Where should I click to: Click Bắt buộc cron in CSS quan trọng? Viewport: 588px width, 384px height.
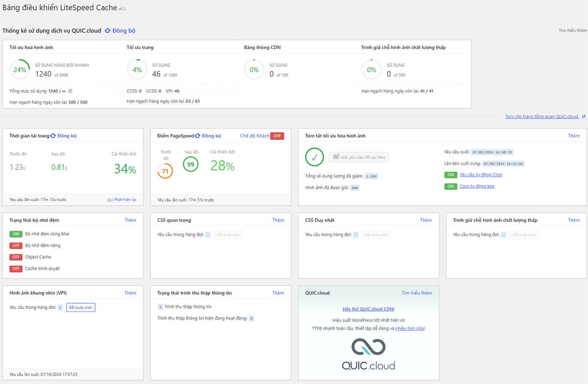tap(228, 235)
